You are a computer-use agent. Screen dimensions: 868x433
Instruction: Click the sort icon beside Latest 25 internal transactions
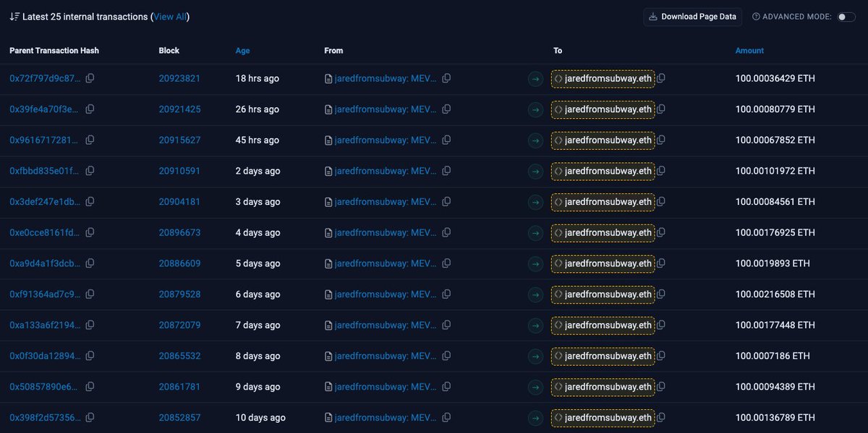coord(14,17)
